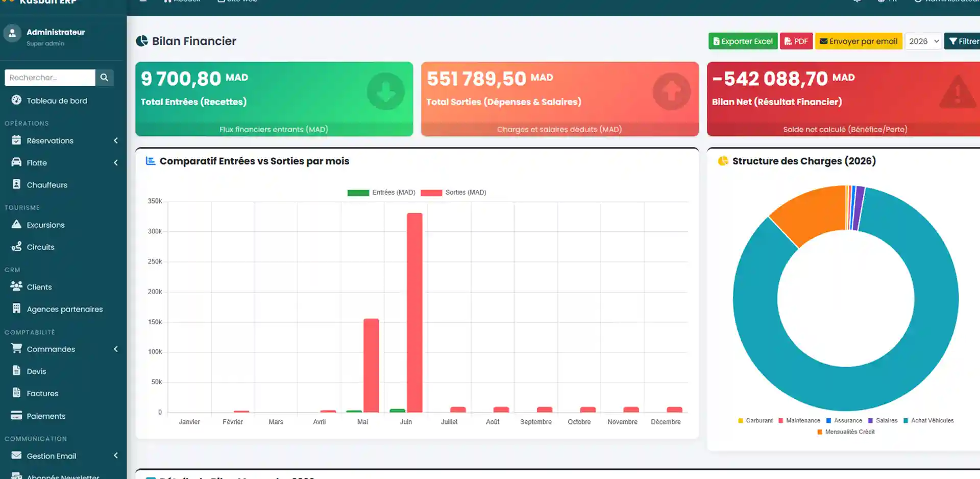The height and width of the screenshot is (479, 980).
Task: Open the Clients users icon
Action: coord(16,286)
